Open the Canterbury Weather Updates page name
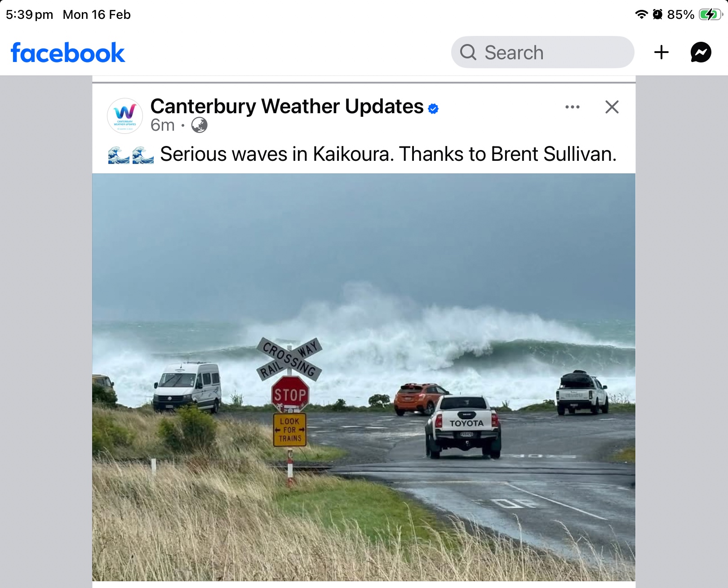 click(287, 106)
